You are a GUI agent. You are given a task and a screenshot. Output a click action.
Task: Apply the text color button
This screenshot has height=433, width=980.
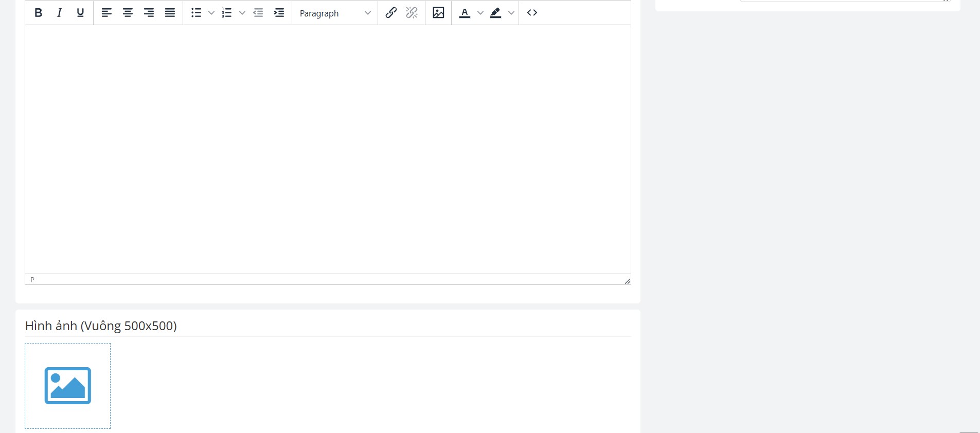pyautogui.click(x=465, y=13)
